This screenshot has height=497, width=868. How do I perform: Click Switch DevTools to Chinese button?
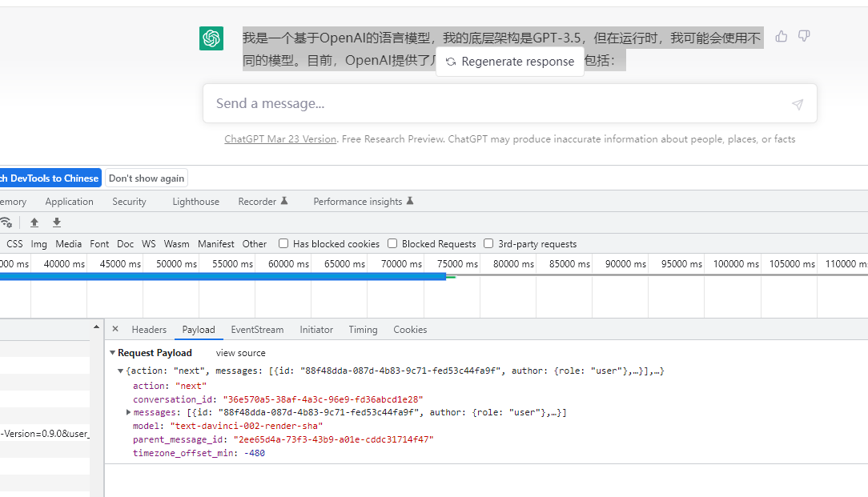pos(50,178)
